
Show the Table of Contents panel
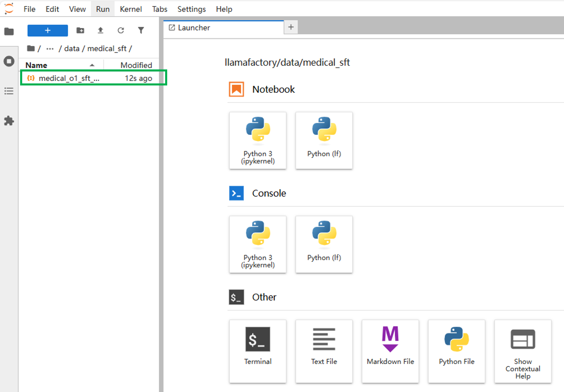[9, 91]
